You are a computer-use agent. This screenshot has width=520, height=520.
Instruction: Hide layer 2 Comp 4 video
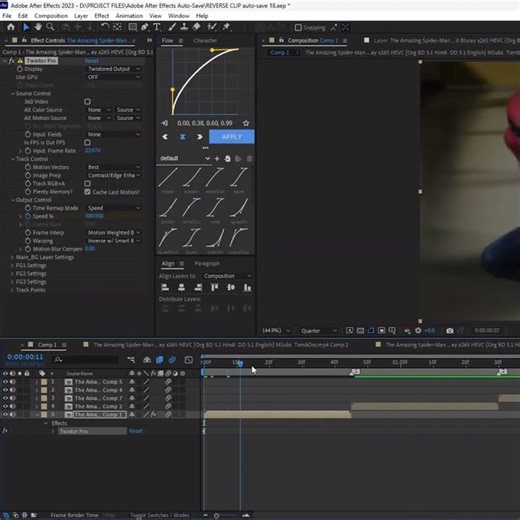tap(5, 390)
